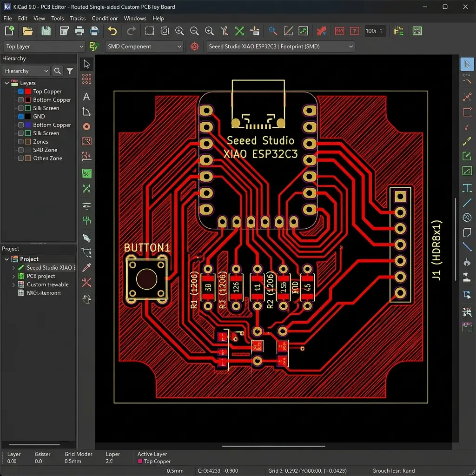
Task: Save the board with the floppy icon
Action: pos(46,31)
